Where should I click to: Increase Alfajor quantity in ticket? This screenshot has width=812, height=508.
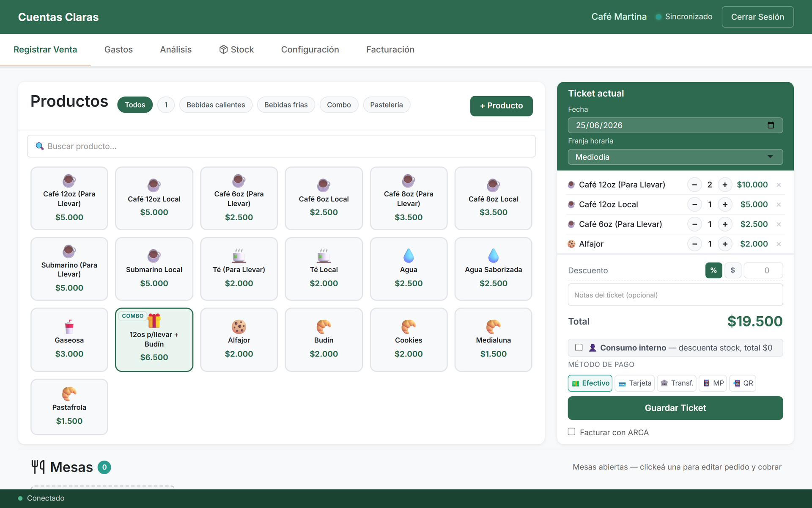coord(725,244)
